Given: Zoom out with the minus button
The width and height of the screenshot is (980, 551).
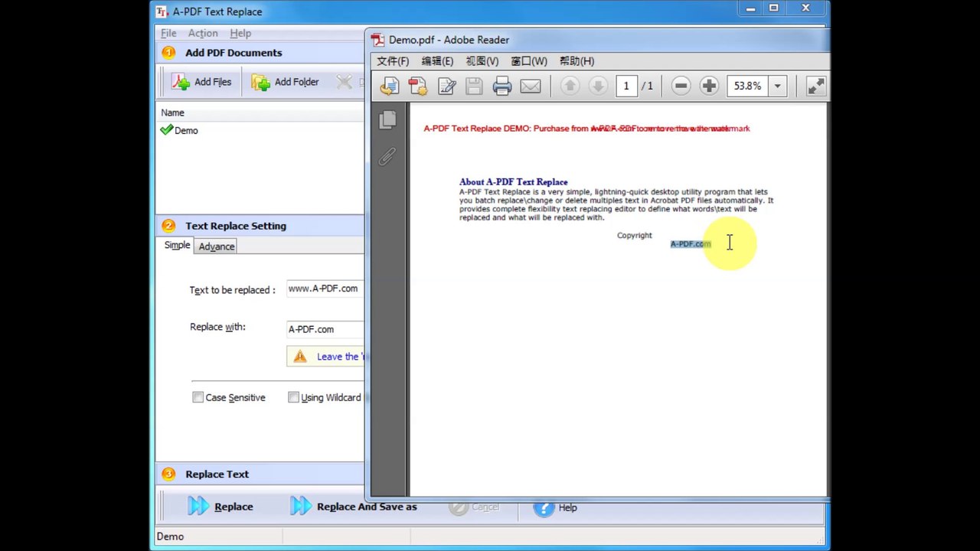Looking at the screenshot, I should pos(681,86).
